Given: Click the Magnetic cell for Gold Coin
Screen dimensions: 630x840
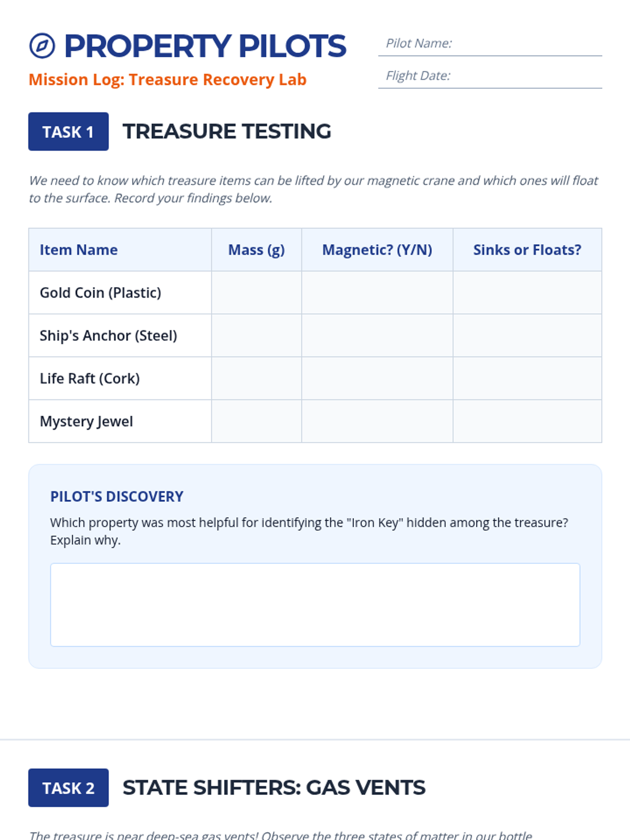Looking at the screenshot, I should 377,292.
